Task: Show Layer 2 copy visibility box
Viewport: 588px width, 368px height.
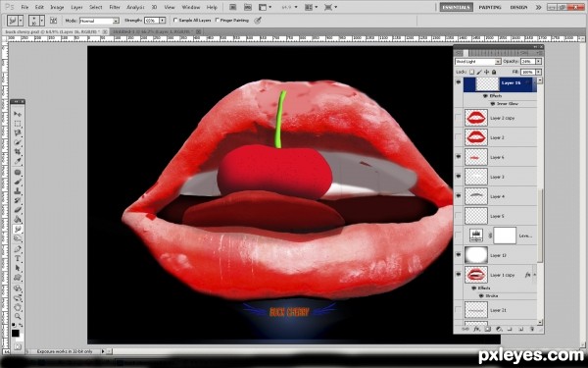Action: [x=459, y=118]
